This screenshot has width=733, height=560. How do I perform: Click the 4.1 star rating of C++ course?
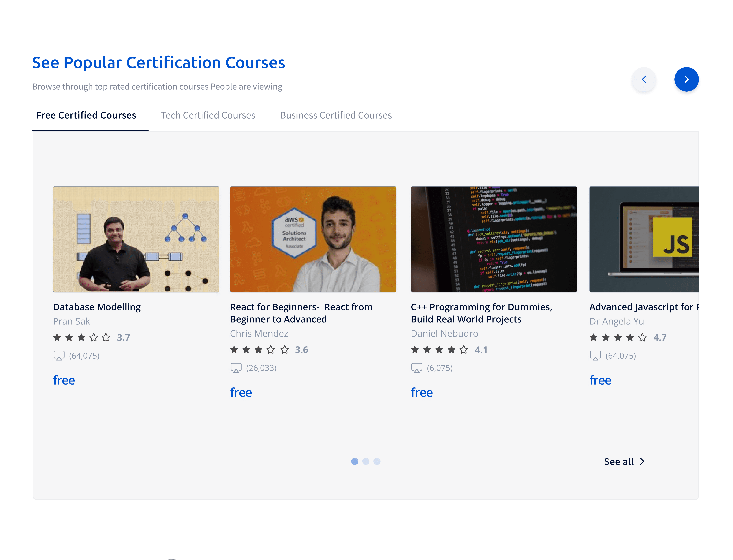coord(449,350)
